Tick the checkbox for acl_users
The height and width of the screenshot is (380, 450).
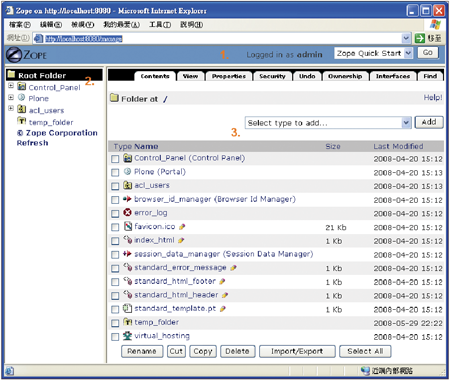pos(115,186)
